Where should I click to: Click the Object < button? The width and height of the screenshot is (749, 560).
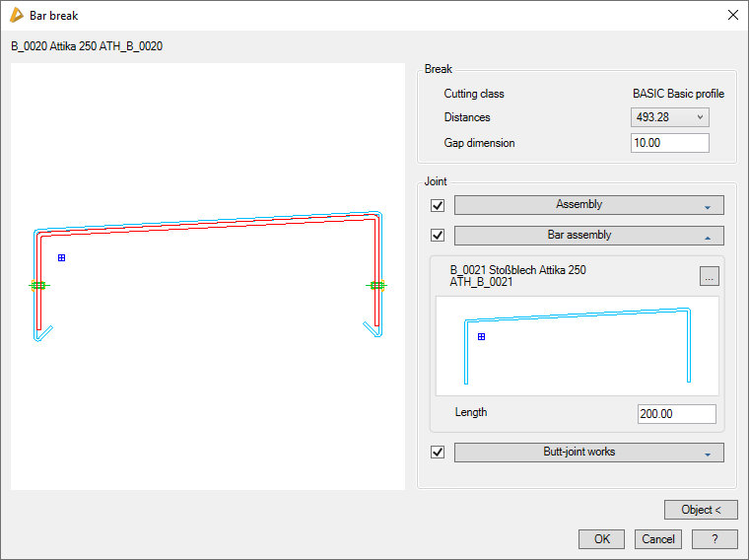coord(701,510)
